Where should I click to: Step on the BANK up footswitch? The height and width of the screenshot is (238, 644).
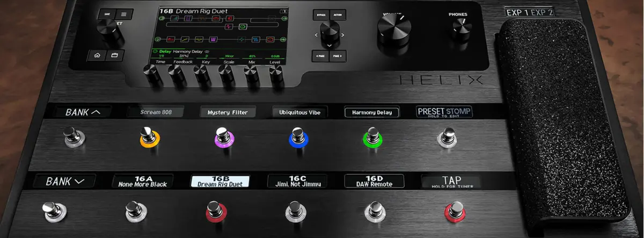(73, 136)
